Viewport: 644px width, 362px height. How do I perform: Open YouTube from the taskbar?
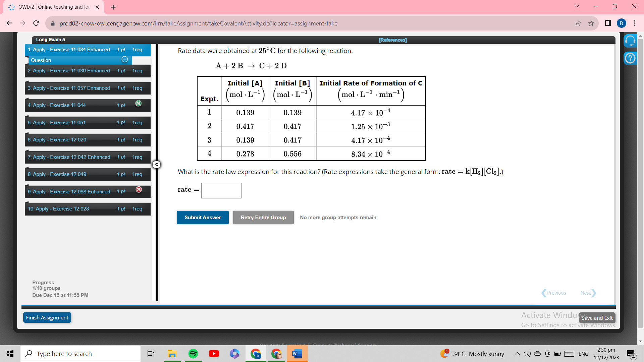click(214, 353)
